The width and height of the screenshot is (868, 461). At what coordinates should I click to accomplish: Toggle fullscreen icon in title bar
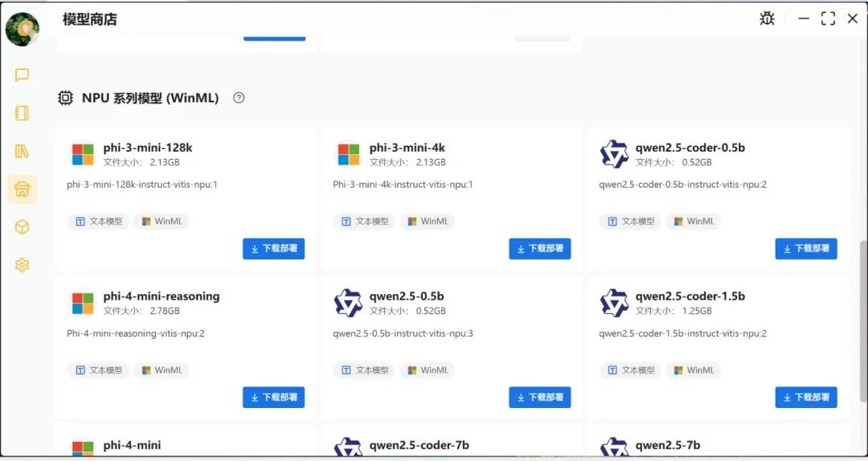point(828,18)
